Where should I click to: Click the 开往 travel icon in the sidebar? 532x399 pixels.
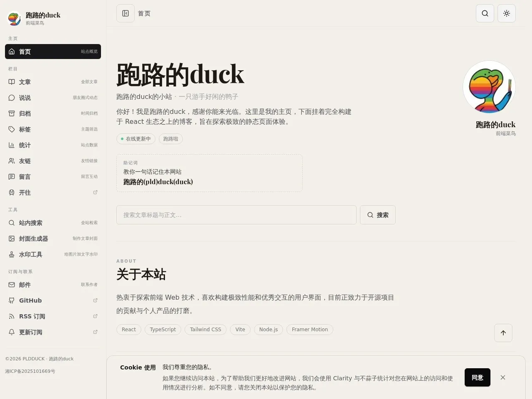[x=12, y=192]
